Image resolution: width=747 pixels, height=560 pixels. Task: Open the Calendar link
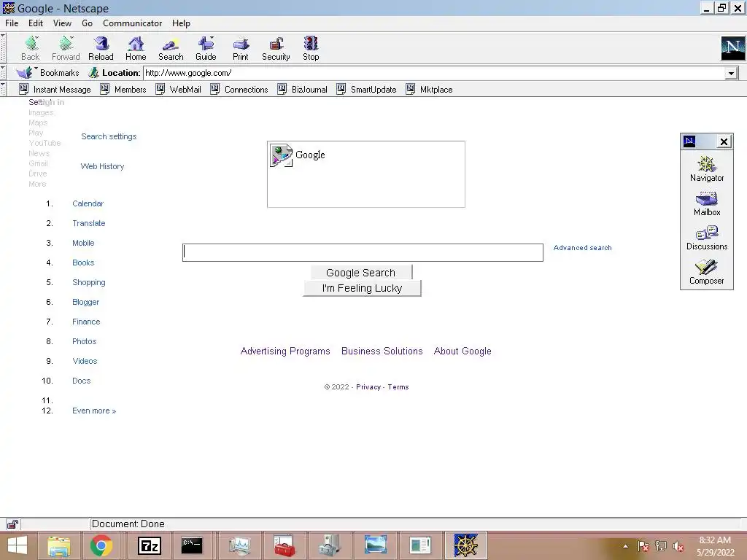pos(88,203)
